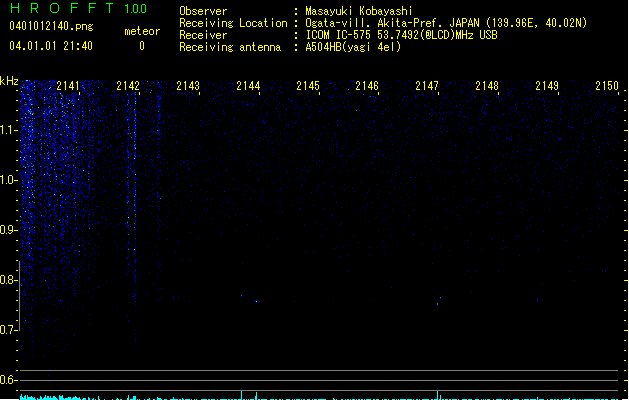The image size is (629, 400).
Task: Select observer name Masayuki Kobayashi
Action: (x=359, y=11)
